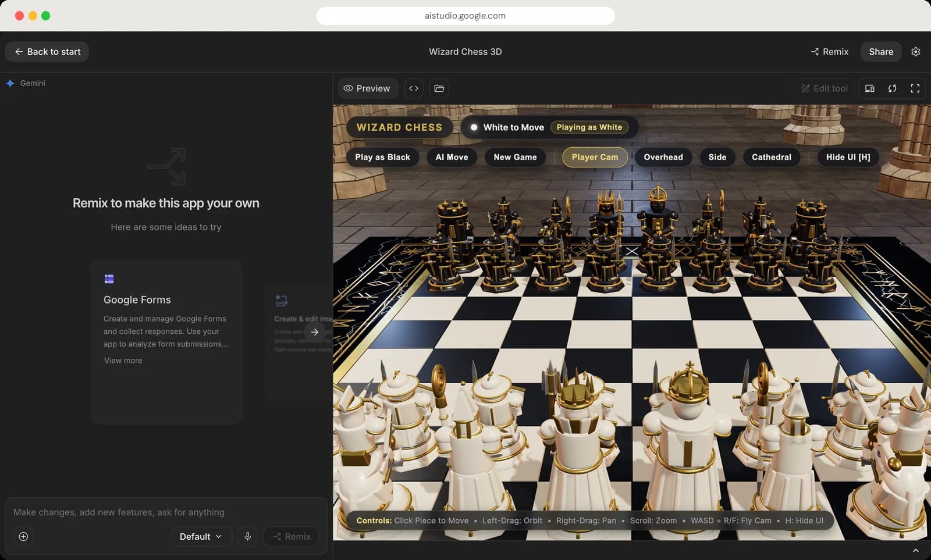
Task: Toggle the device preview icon
Action: pyautogui.click(x=869, y=88)
